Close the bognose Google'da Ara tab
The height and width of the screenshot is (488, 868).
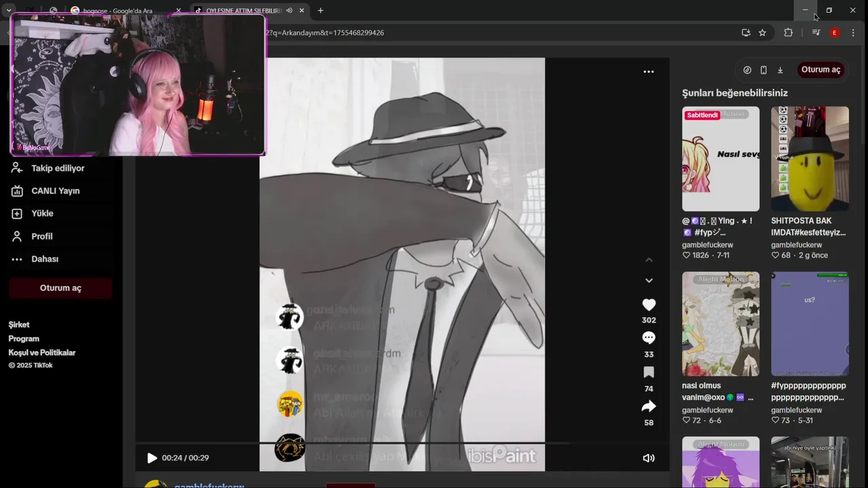click(178, 10)
